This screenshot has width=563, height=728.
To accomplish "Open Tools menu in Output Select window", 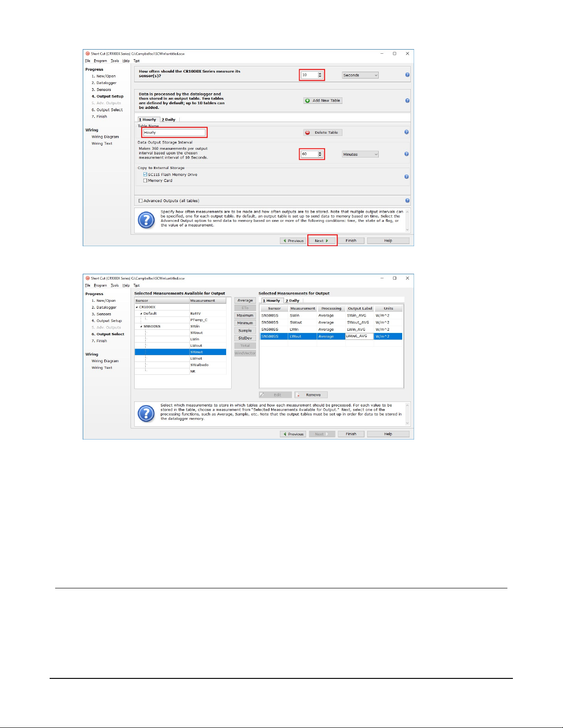I will (115, 286).
